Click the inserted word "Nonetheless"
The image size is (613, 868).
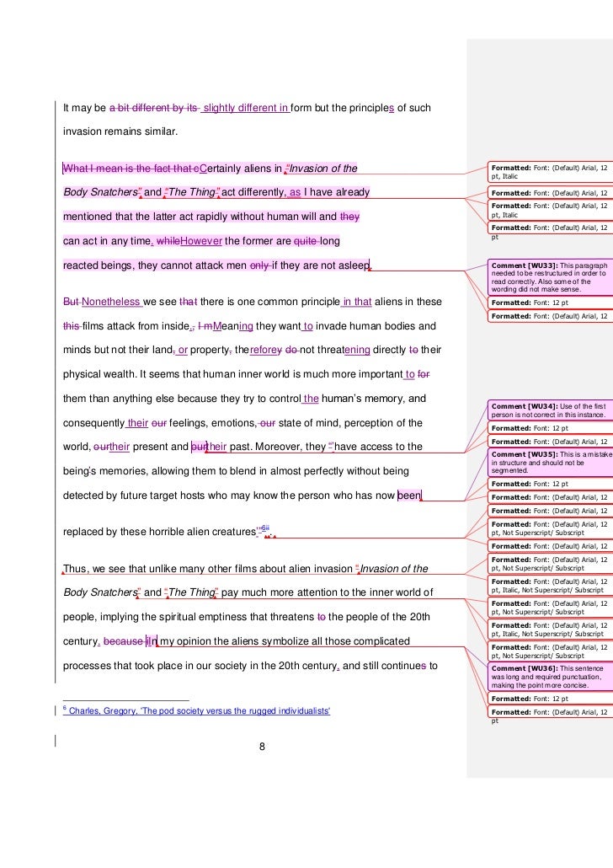[x=110, y=302]
